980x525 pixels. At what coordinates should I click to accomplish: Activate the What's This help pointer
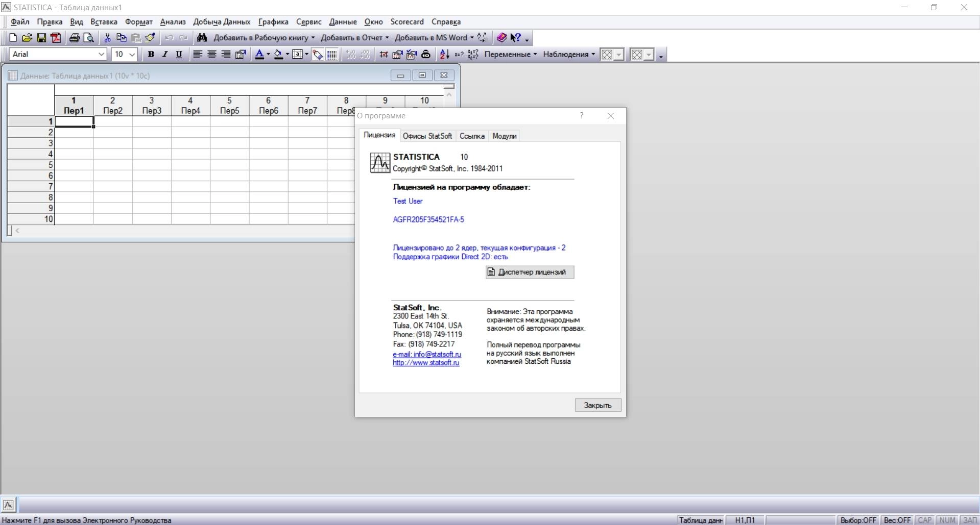(x=515, y=38)
